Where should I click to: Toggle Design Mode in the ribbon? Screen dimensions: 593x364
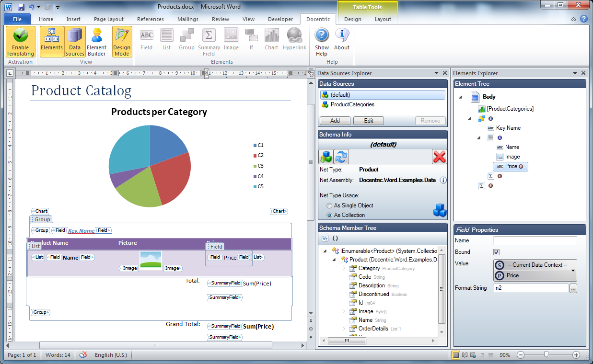coord(122,42)
